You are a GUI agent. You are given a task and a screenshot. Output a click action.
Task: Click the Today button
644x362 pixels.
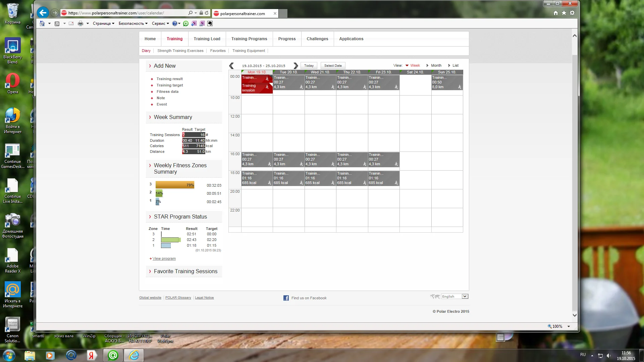(x=309, y=66)
